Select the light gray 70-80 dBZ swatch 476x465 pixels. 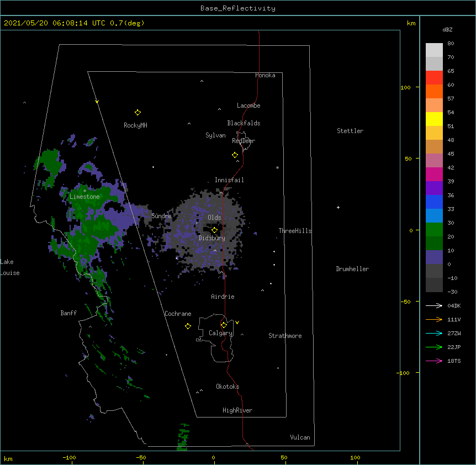click(434, 50)
